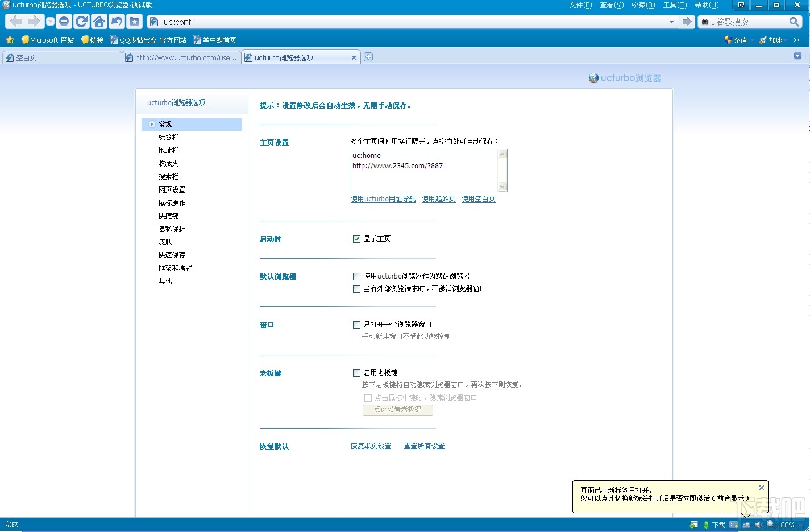The width and height of the screenshot is (810, 532).
Task: Stop loading the page
Action: click(x=64, y=22)
